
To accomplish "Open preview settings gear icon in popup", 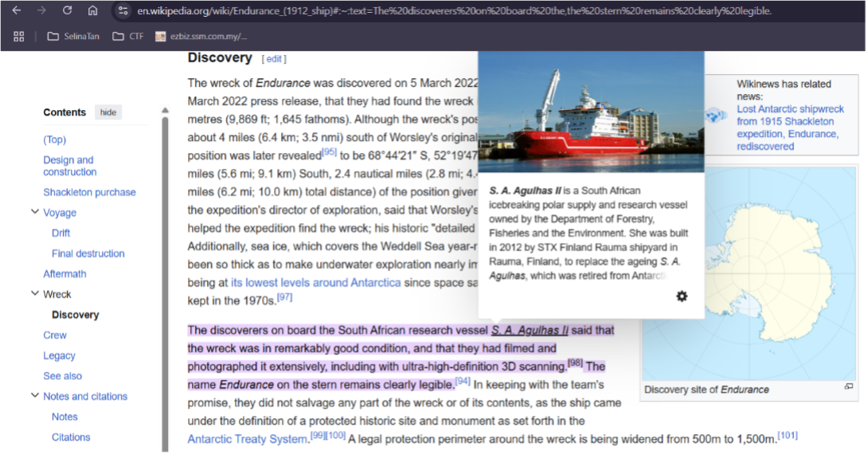I will pos(682,296).
